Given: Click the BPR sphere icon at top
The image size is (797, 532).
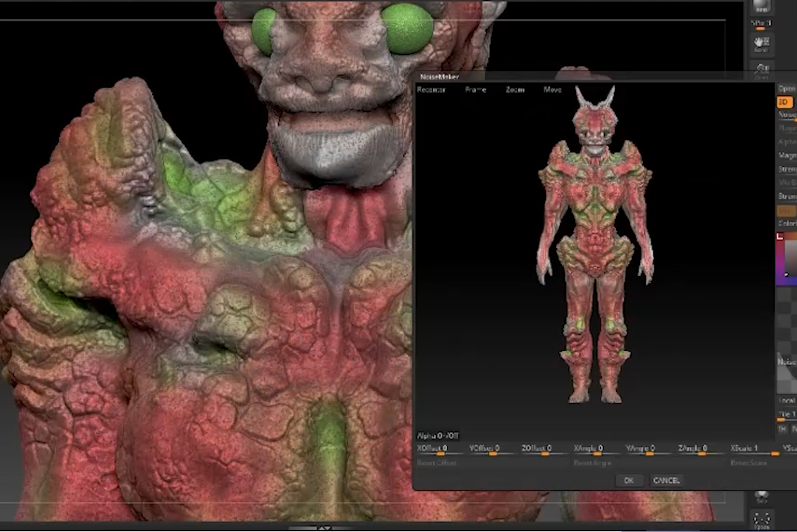Looking at the screenshot, I should tap(761, 7).
